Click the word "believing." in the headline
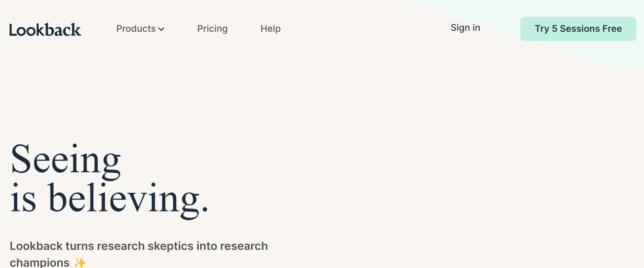This screenshot has width=644, height=268. coord(128,199)
